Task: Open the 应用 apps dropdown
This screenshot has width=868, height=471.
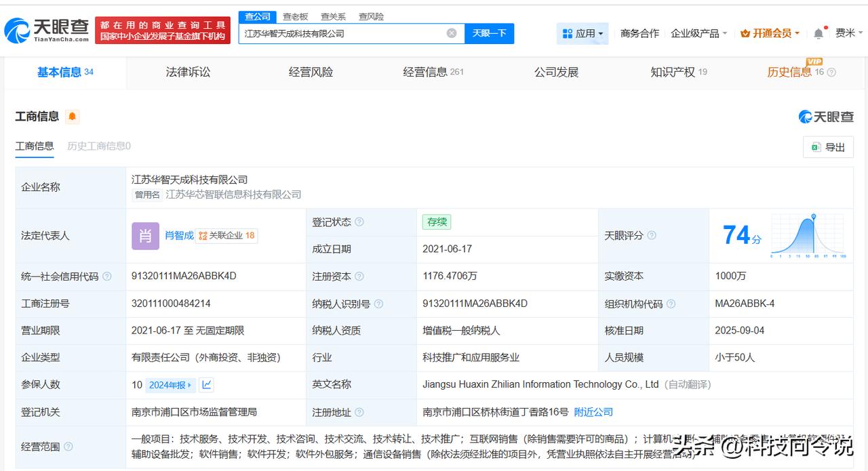Action: (583, 33)
